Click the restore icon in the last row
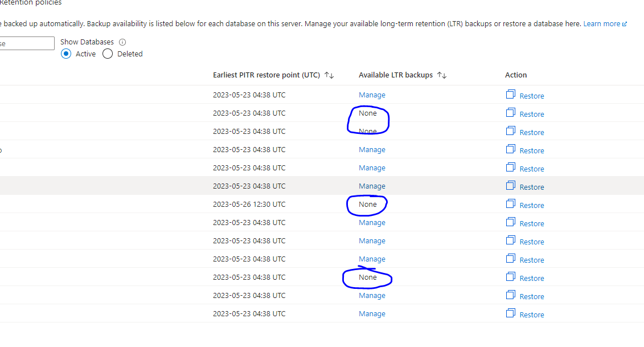This screenshot has width=644, height=347. [x=511, y=313]
